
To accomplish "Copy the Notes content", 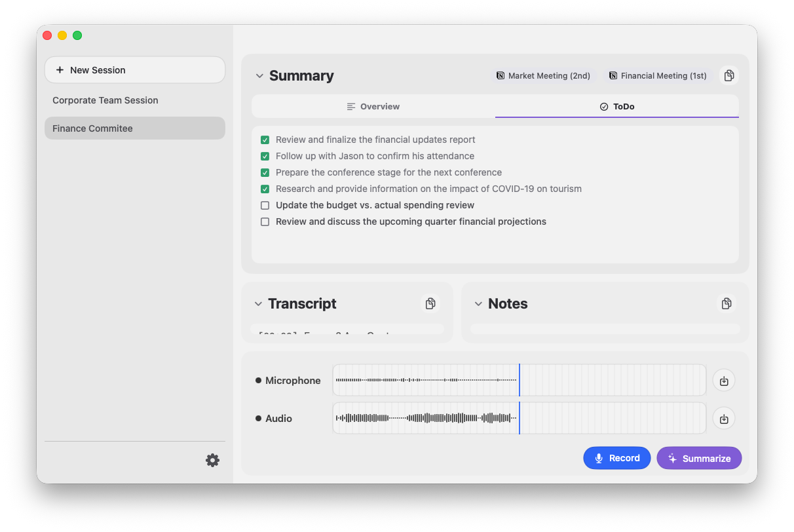I will pos(726,303).
